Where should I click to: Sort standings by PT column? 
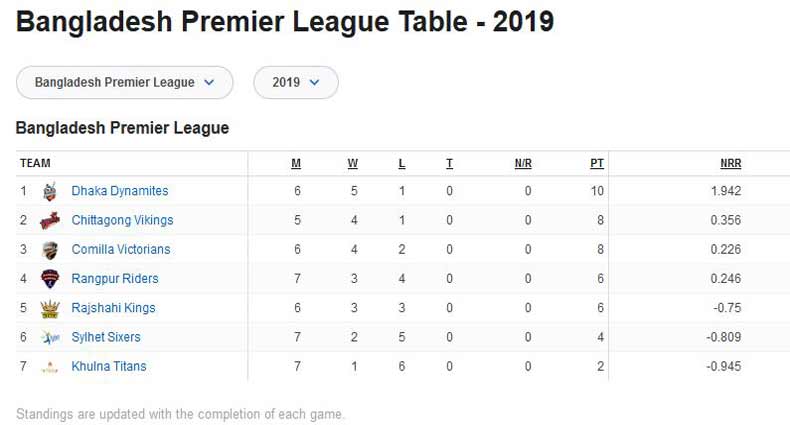tap(597, 163)
